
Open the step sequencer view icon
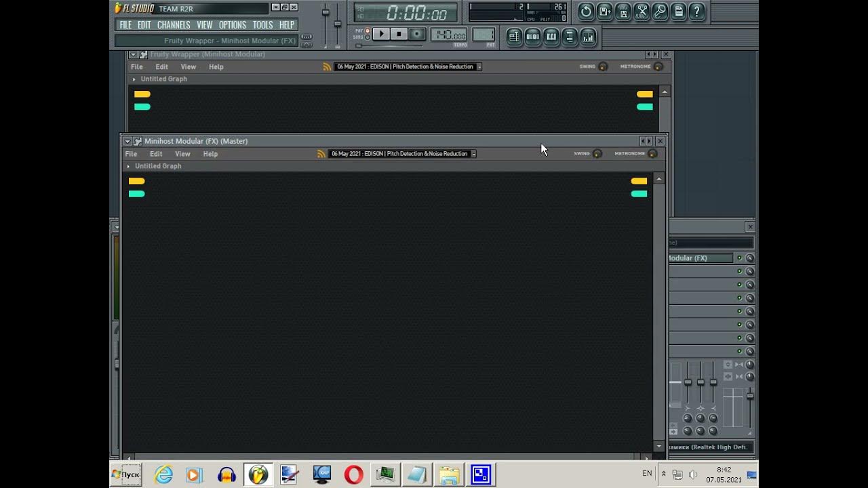(x=533, y=37)
